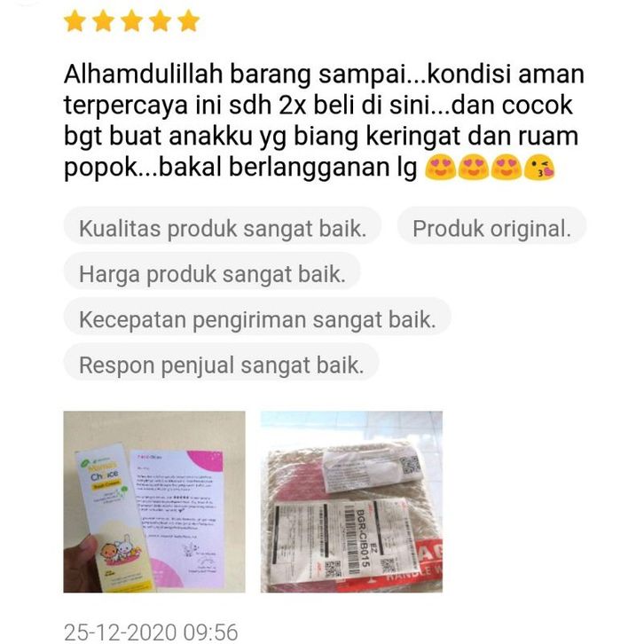The image size is (644, 644).
Task: Tap the "Harga produk sangat baik." tag
Action: point(212,273)
